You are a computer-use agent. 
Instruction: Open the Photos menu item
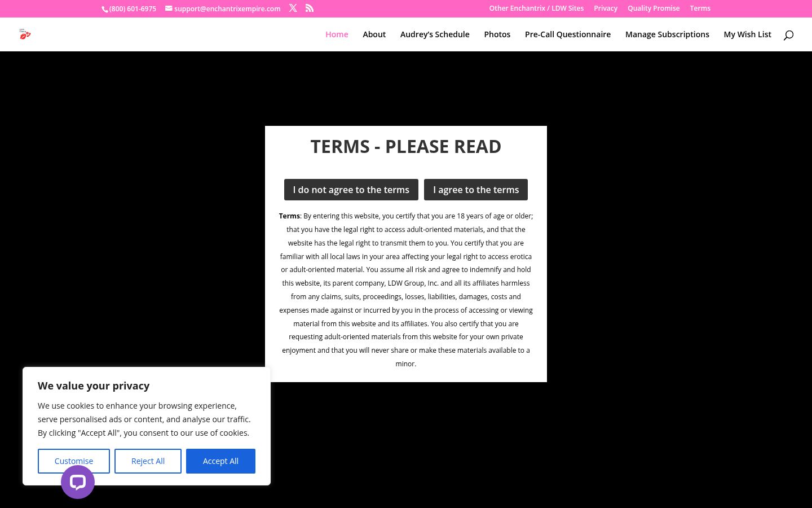click(x=497, y=34)
